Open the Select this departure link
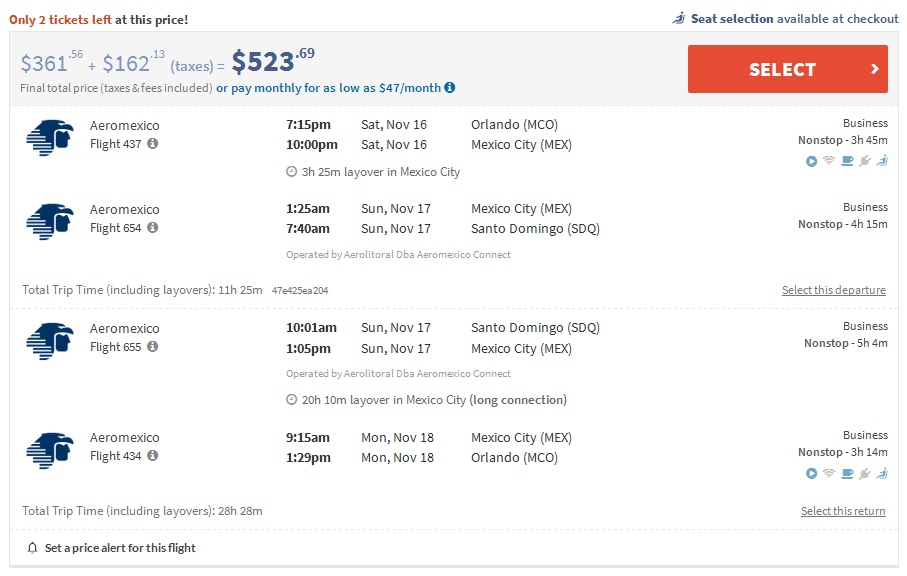 (834, 289)
